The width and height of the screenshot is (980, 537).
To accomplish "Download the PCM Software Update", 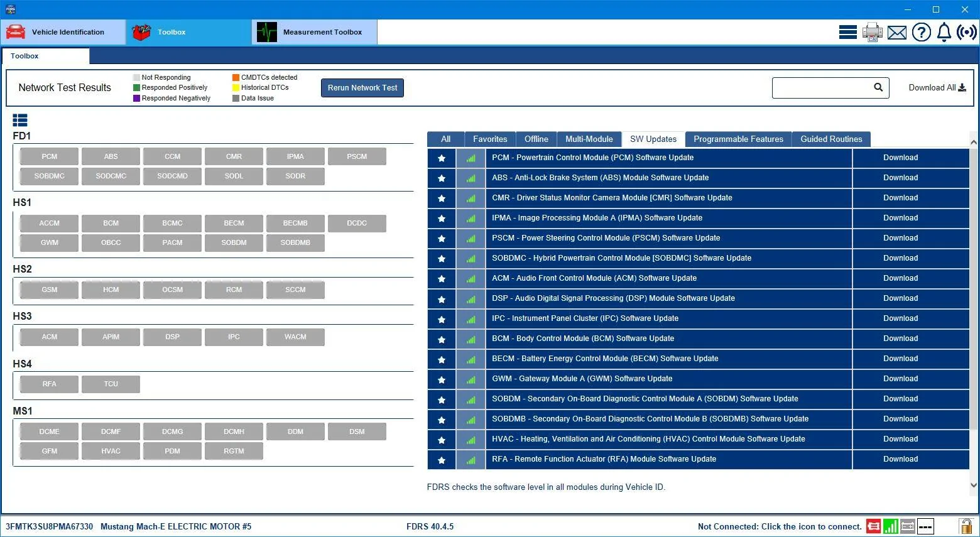I will point(900,158).
